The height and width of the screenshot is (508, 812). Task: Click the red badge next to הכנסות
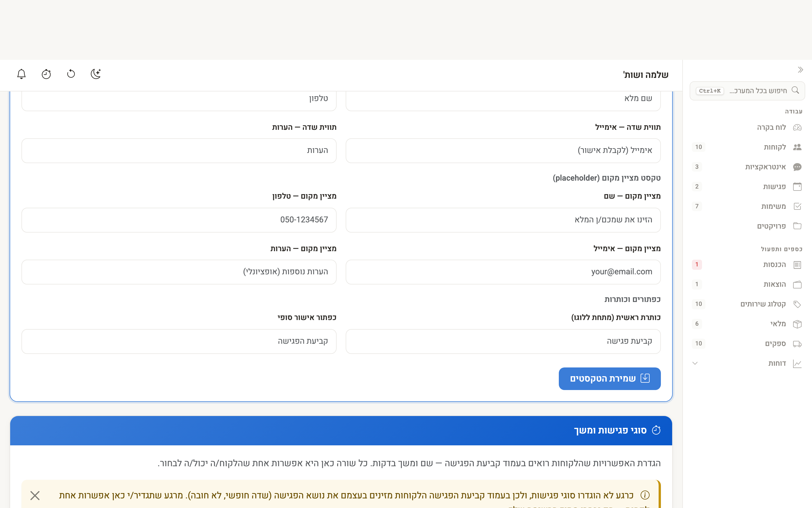697,264
